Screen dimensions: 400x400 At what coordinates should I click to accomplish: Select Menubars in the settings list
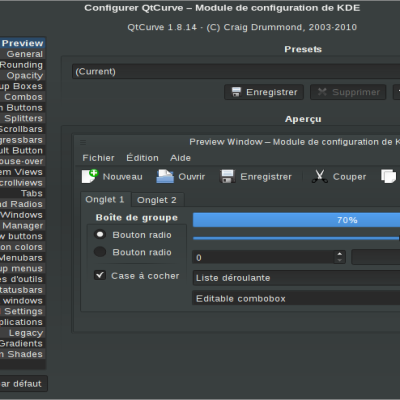click(22, 258)
